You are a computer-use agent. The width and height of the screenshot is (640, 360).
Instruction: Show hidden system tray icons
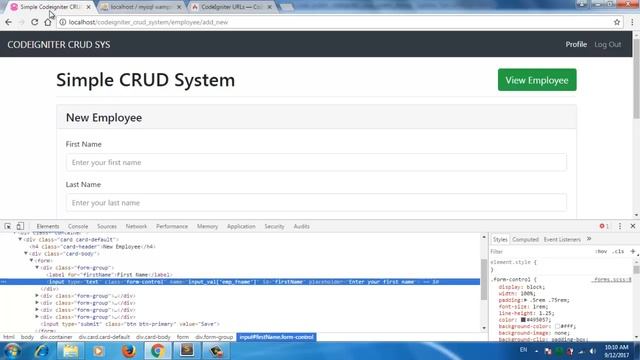(536, 351)
